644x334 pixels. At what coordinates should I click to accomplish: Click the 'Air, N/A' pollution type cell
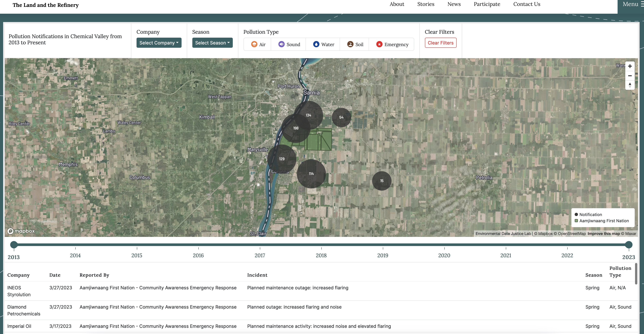618,288
